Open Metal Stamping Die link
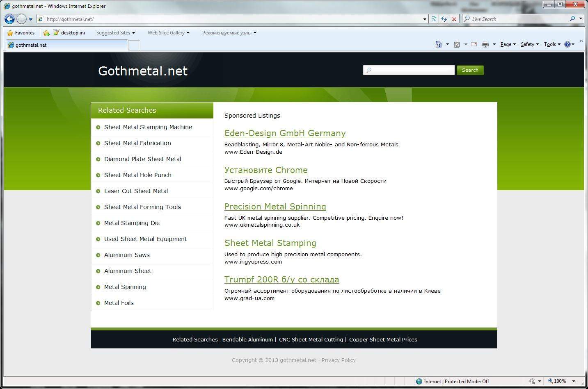This screenshot has height=389, width=588. pyautogui.click(x=132, y=223)
